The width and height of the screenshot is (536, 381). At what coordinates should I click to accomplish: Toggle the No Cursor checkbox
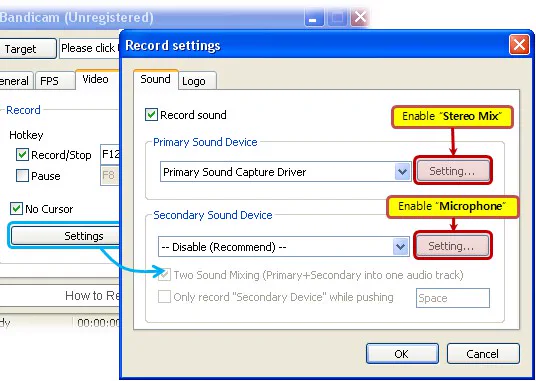click(x=16, y=208)
